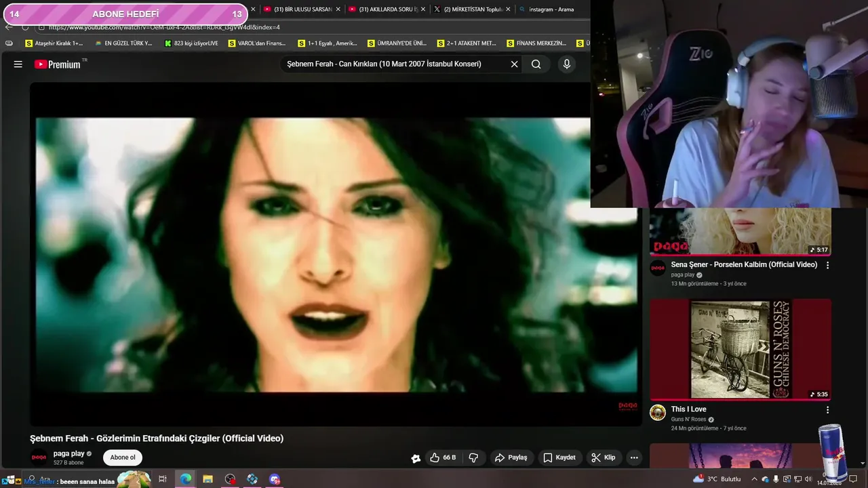Viewport: 868px width, 488px height.
Task: Click the magnifier search button
Action: [x=536, y=64]
